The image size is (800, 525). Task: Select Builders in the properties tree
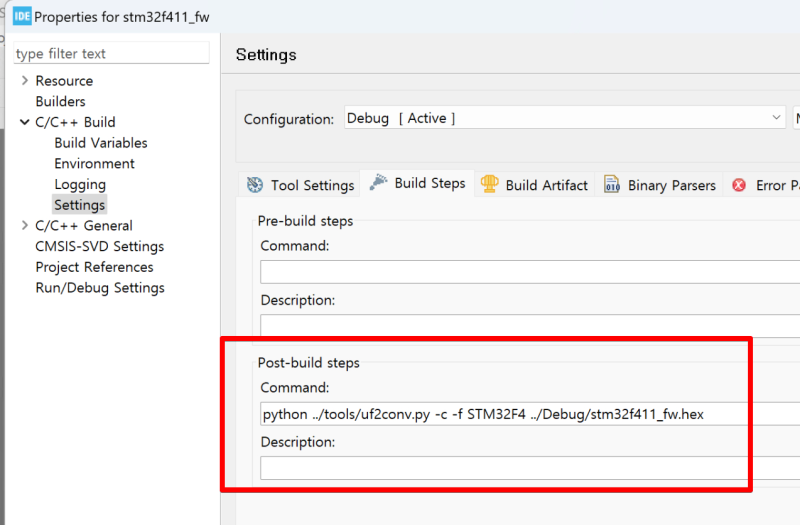click(x=60, y=102)
